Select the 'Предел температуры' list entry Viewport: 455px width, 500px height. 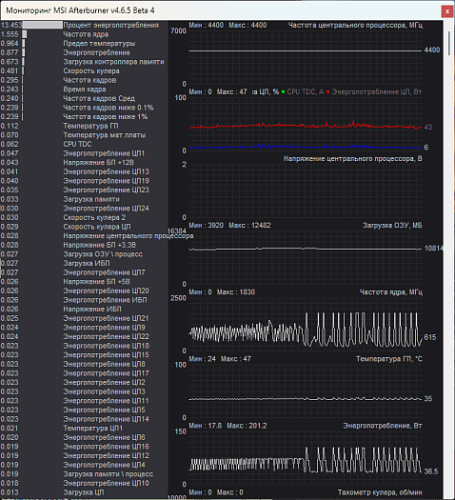click(84, 43)
